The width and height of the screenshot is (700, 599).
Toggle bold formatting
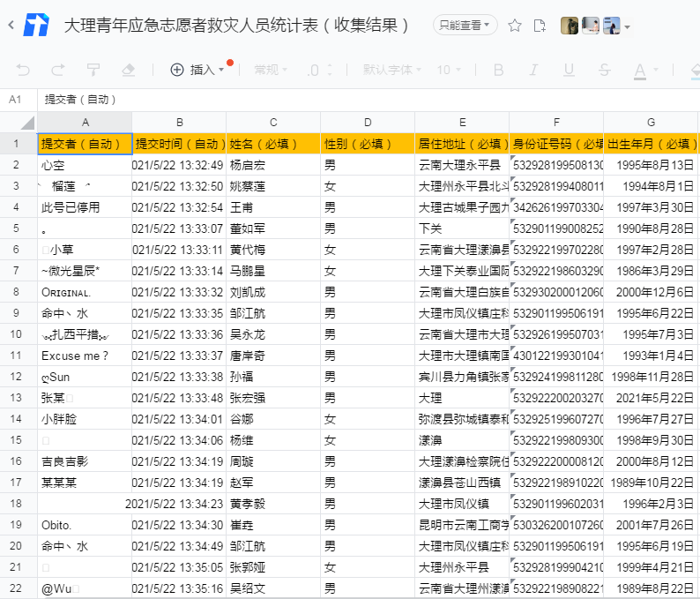pos(498,70)
